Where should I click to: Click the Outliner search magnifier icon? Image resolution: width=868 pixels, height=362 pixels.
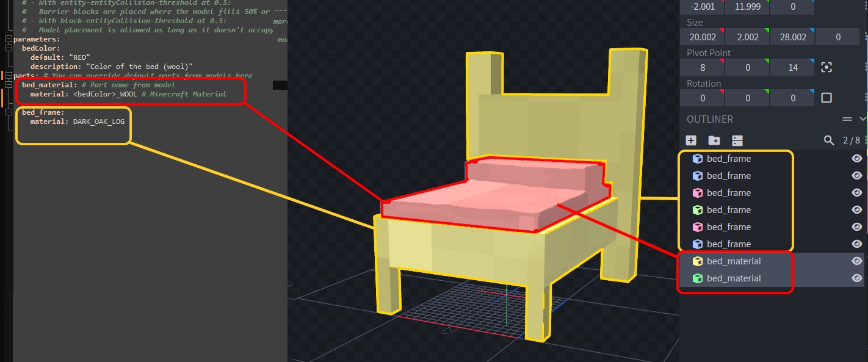click(828, 140)
